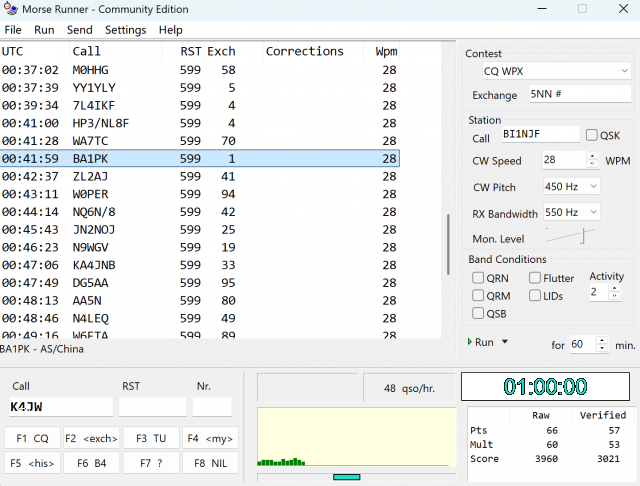This screenshot has height=486, width=640.
Task: Open the File menu
Action: pos(13,30)
